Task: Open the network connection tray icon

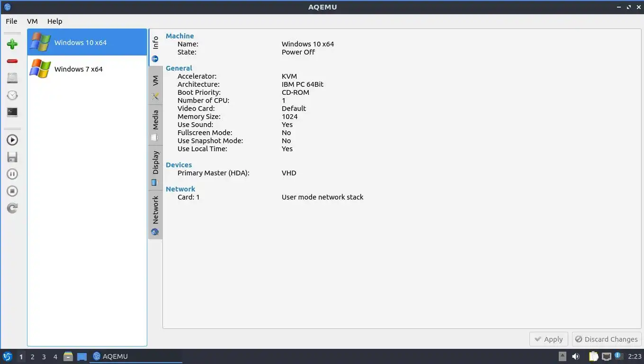Action: point(607,356)
